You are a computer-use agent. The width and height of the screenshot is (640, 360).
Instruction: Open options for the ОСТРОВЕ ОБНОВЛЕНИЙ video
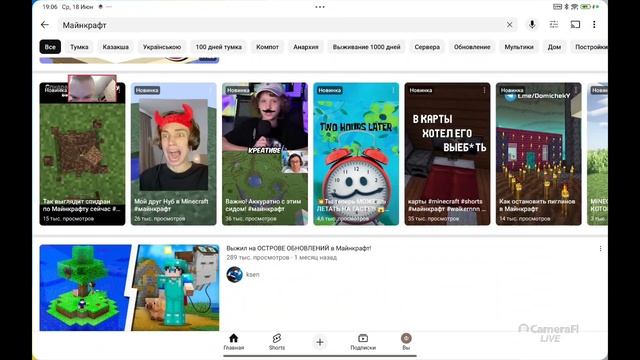click(600, 249)
